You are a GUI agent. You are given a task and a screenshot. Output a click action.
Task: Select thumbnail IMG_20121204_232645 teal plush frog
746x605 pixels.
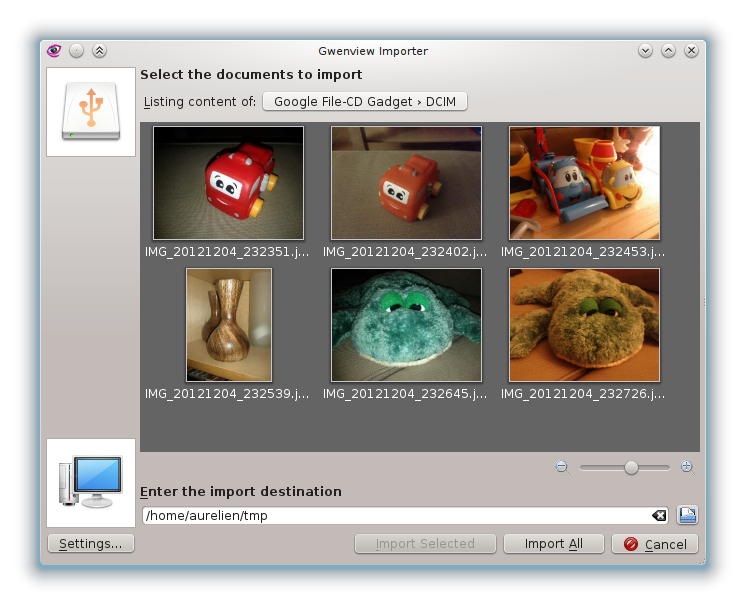click(406, 325)
